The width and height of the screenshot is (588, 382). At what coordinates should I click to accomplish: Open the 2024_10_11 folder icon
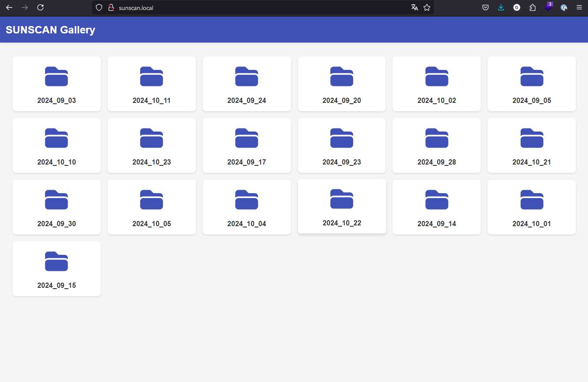click(x=152, y=76)
